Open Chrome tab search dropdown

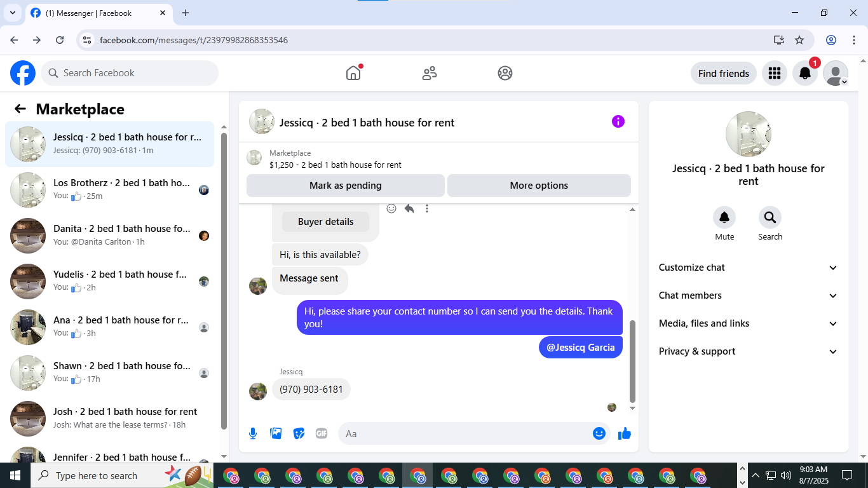pyautogui.click(x=12, y=13)
